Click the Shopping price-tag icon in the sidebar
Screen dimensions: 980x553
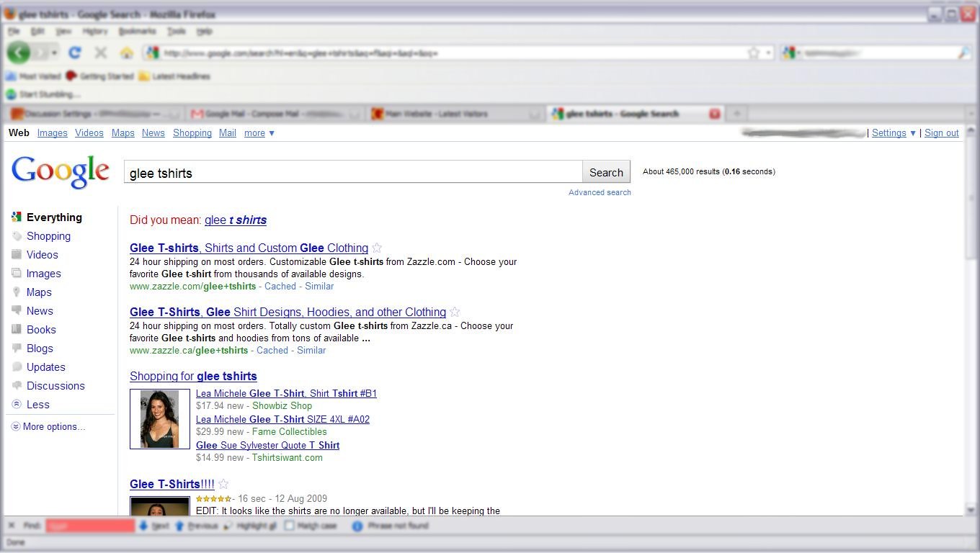click(18, 236)
